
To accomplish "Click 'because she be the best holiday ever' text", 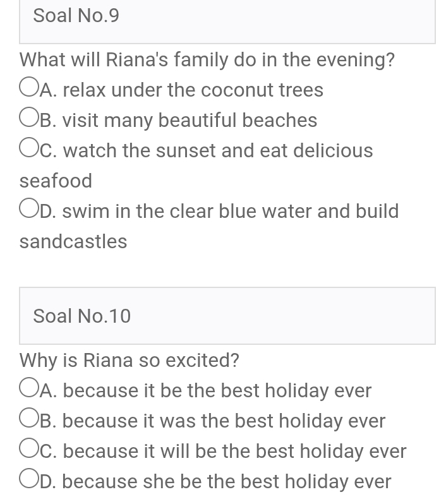I will [227, 481].
